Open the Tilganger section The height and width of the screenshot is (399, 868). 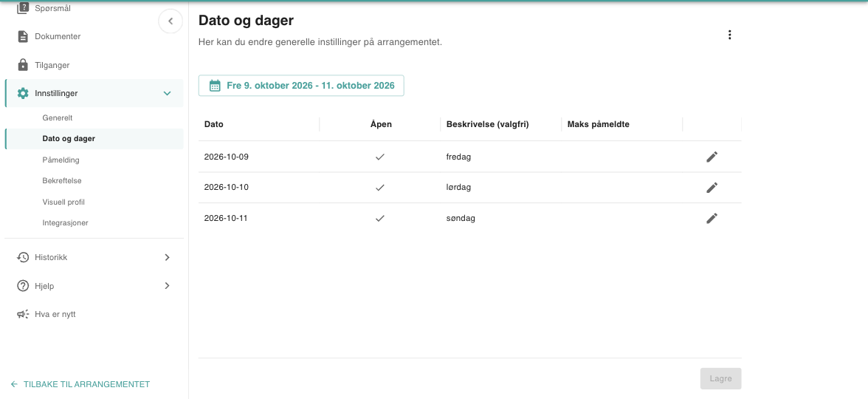94,65
